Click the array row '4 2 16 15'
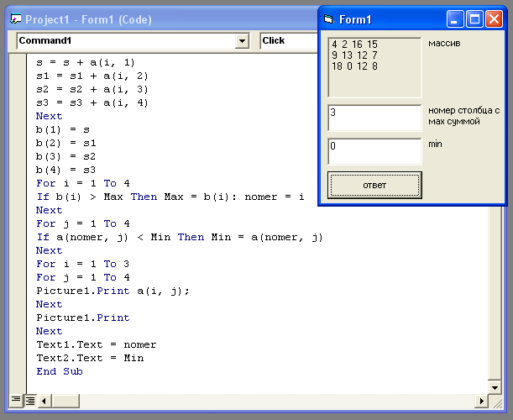 coord(354,45)
